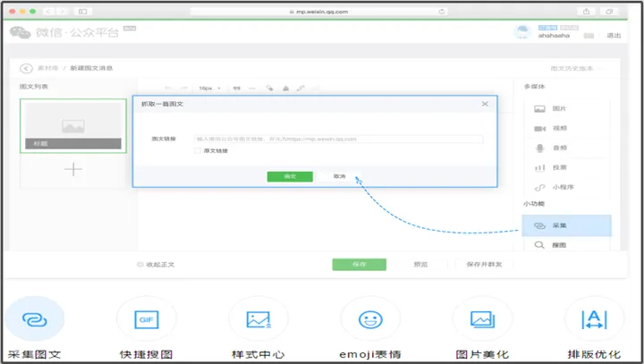Open the 快捷搜图 GIF icon
The image size is (644, 364).
[147, 319]
